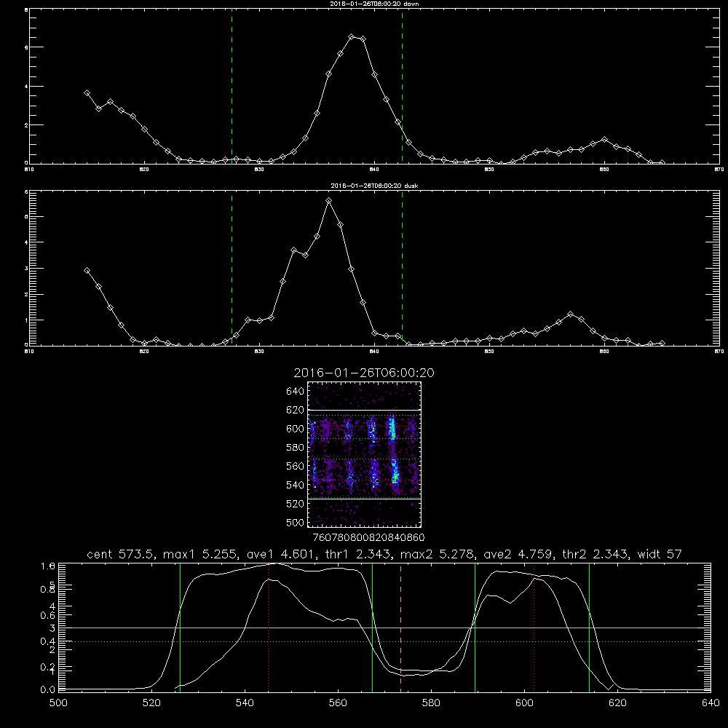The image size is (728, 728).
Task: Click spectrogram x-axis labels '760780800820840860'
Action: point(369,537)
